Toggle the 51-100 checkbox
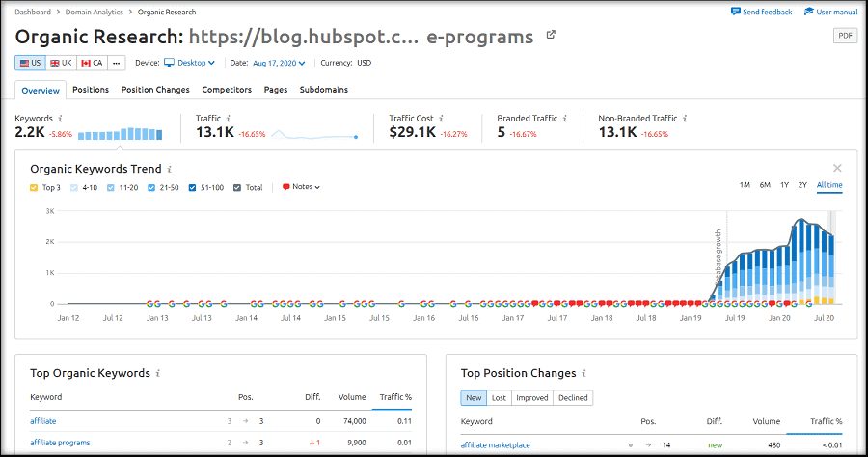 coord(192,188)
